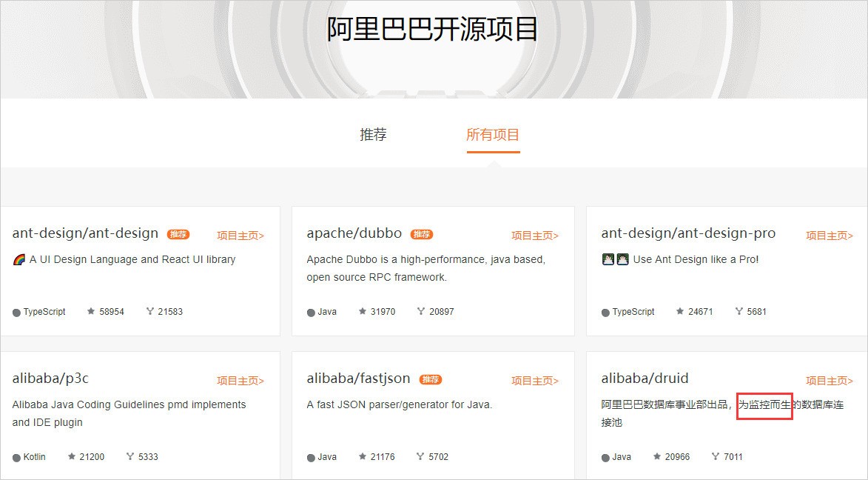Viewport: 868px width, 480px height.
Task: Open apache/dubbo project title
Action: [354, 233]
